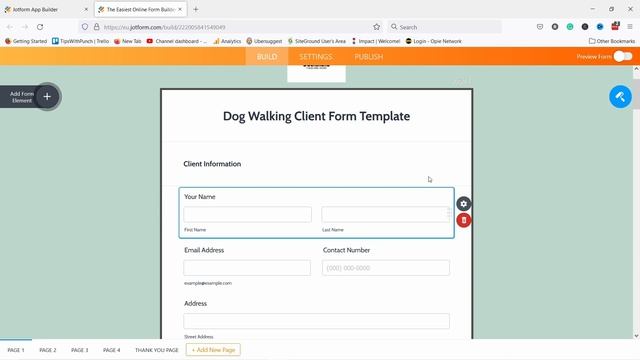The width and height of the screenshot is (640, 360).
Task: Open Form Designer paint roller button
Action: pyautogui.click(x=620, y=97)
